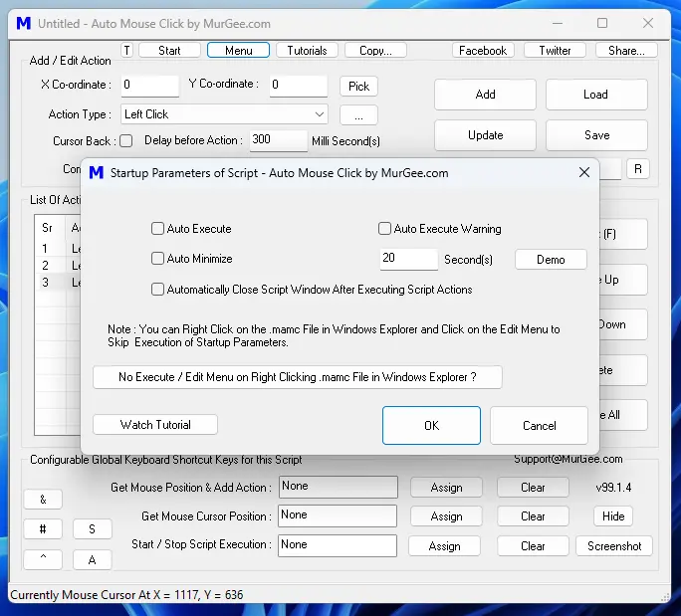Image resolution: width=681 pixels, height=616 pixels.
Task: Tick the Auto Execute checkbox
Action: coord(157,228)
